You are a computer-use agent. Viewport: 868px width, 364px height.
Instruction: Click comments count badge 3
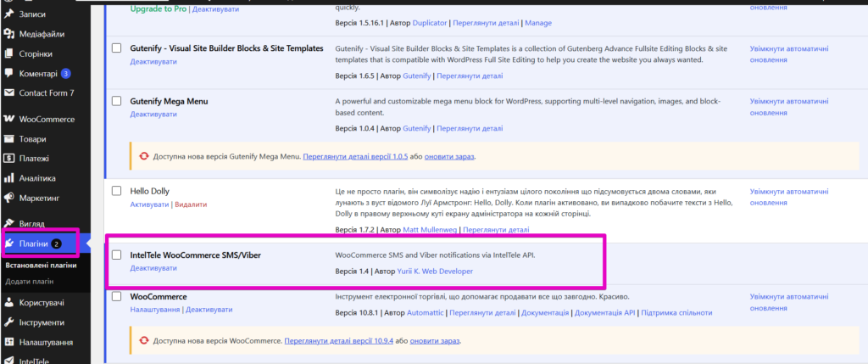[66, 73]
